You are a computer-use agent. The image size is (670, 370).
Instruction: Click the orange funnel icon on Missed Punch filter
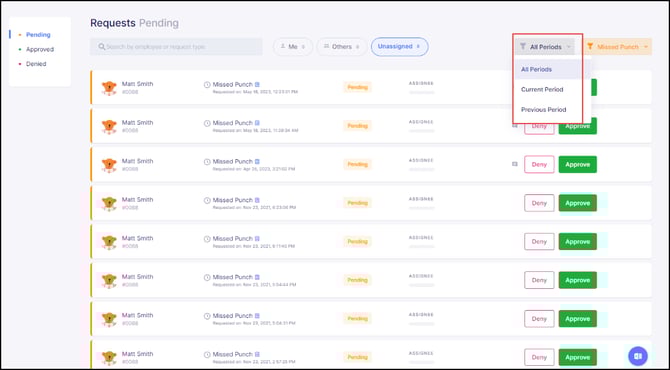[590, 47]
